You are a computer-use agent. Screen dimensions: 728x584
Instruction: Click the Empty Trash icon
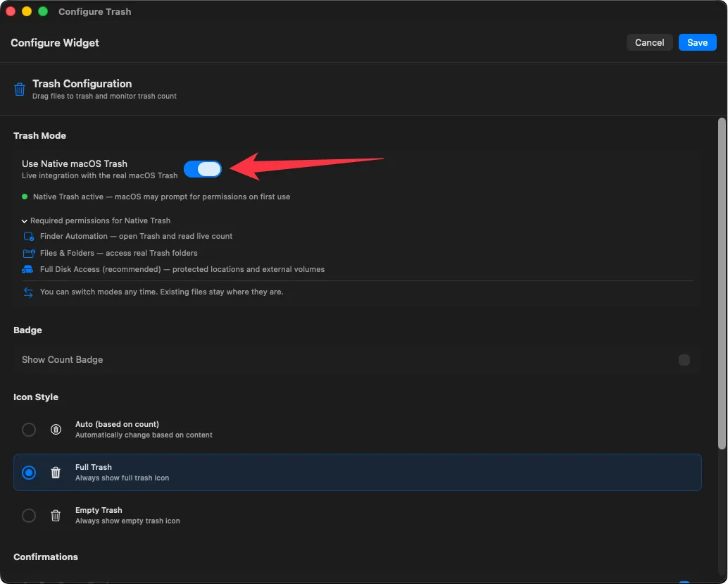tap(56, 515)
